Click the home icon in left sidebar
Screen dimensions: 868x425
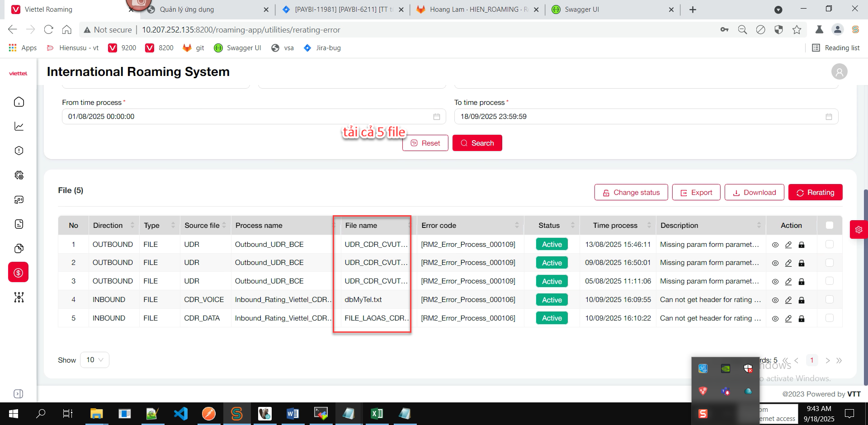19,102
